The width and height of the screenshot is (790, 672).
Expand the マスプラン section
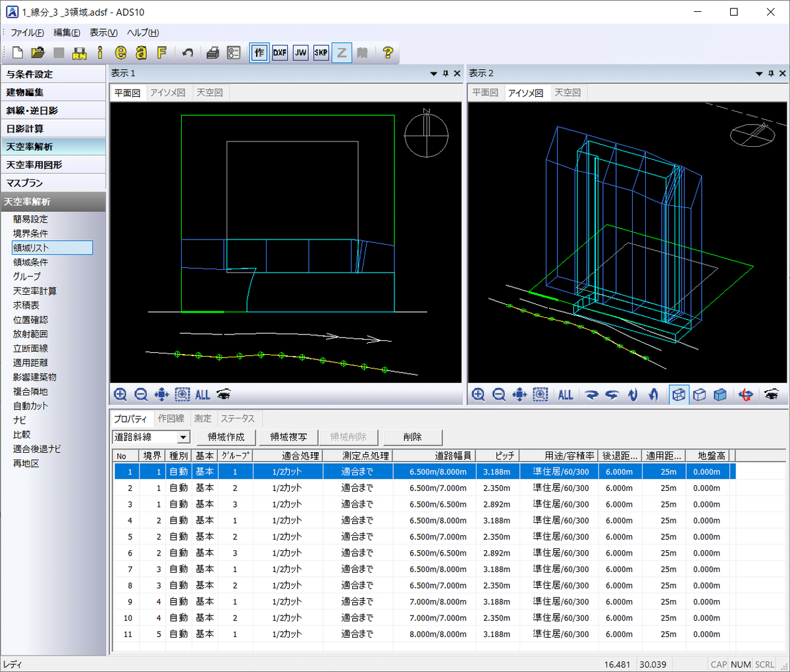coord(53,183)
